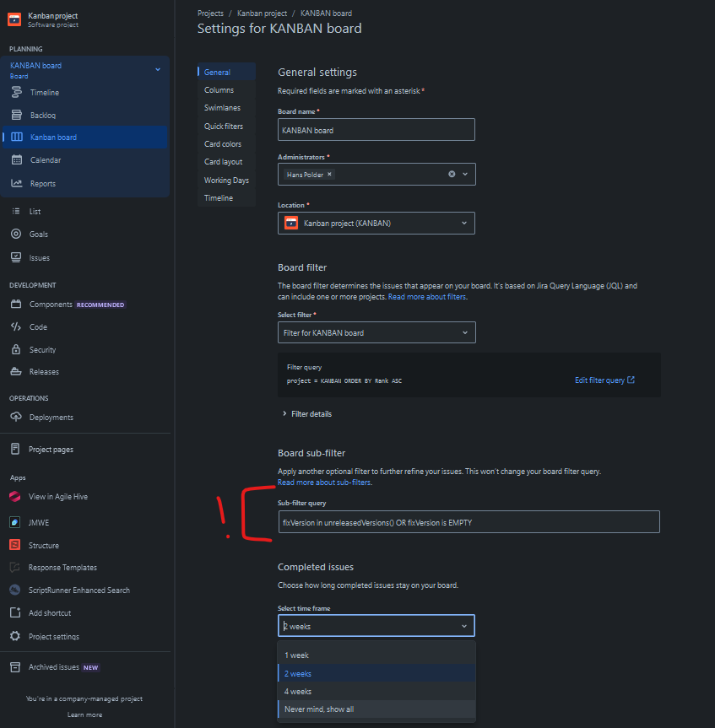The height and width of the screenshot is (728, 715).
Task: Click the Add shortcut icon
Action: (x=15, y=613)
